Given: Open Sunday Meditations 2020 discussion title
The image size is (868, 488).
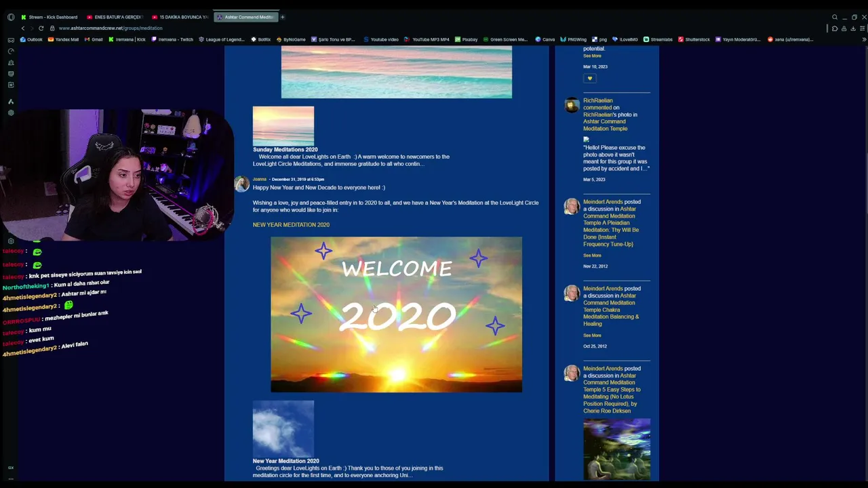Looking at the screenshot, I should pos(285,149).
